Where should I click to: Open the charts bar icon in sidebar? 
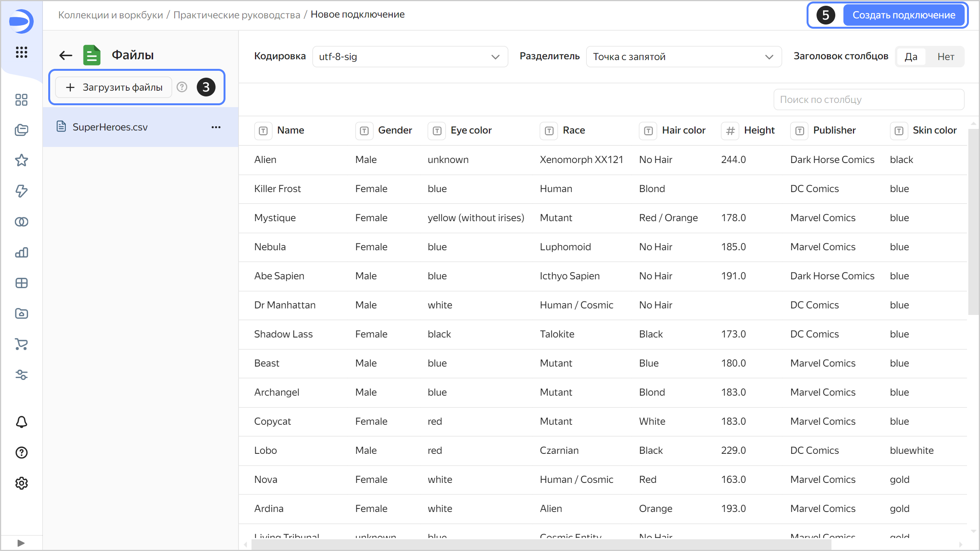(x=21, y=253)
